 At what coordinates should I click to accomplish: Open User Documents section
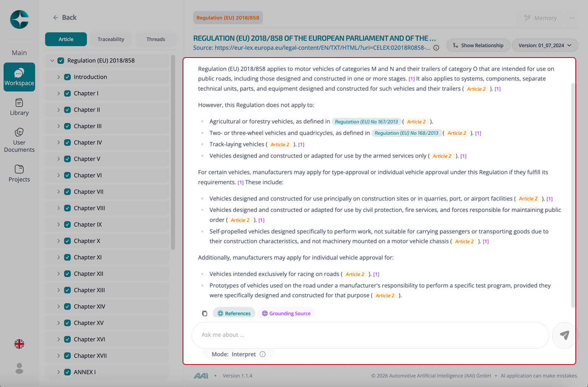click(19, 140)
